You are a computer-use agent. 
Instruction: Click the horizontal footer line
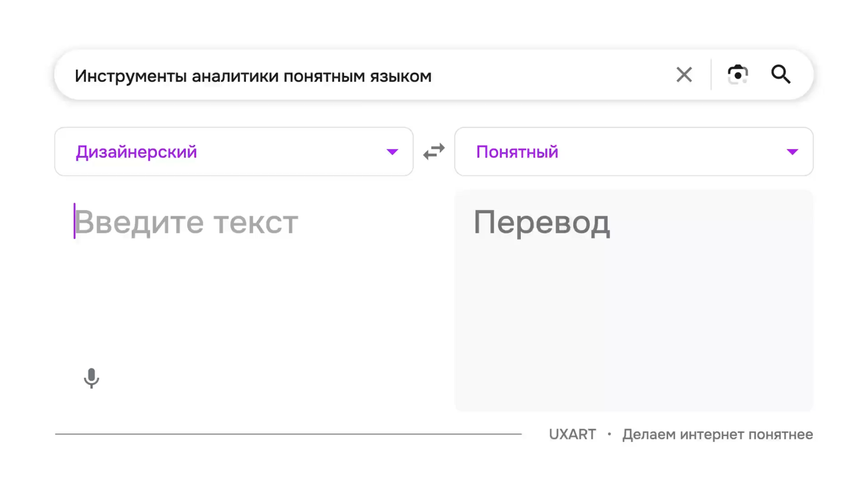coord(288,434)
